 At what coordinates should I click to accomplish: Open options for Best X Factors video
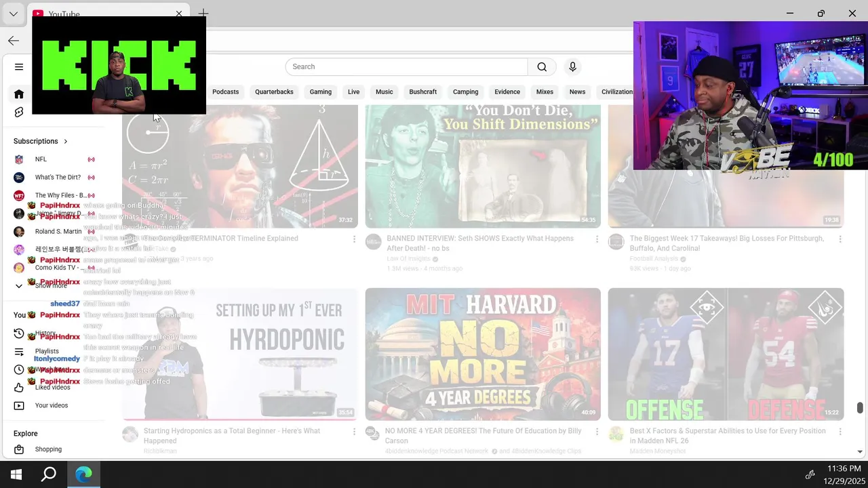click(x=840, y=432)
